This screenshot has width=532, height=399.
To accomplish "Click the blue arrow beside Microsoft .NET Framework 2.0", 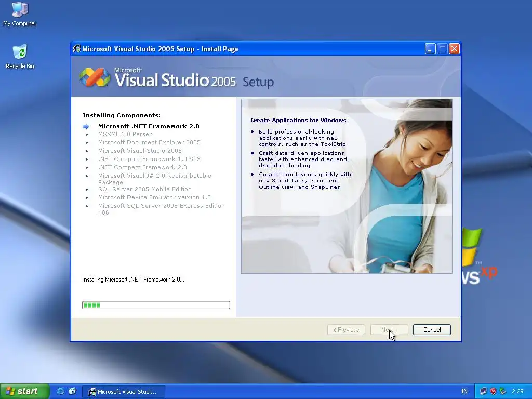I will pos(86,127).
